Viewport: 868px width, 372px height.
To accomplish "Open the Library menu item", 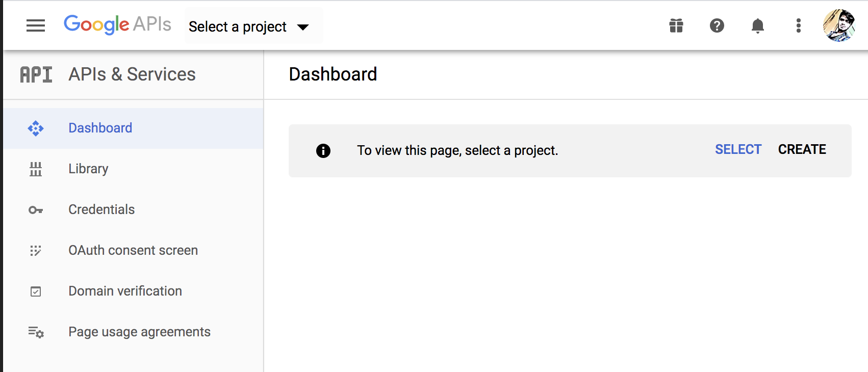I will click(88, 169).
